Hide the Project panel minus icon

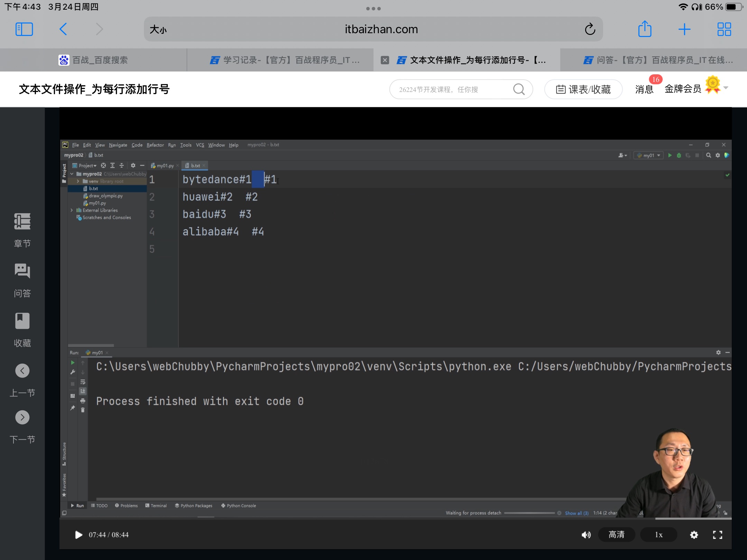click(x=142, y=166)
